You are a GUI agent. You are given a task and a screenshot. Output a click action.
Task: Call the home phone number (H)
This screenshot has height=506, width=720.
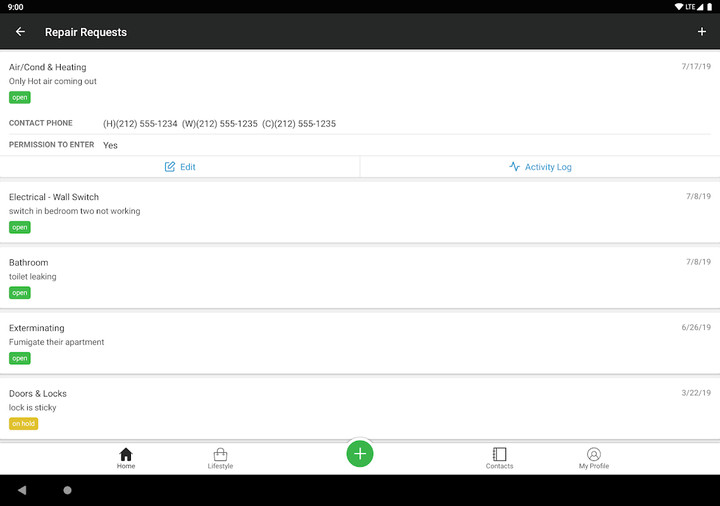click(140, 124)
